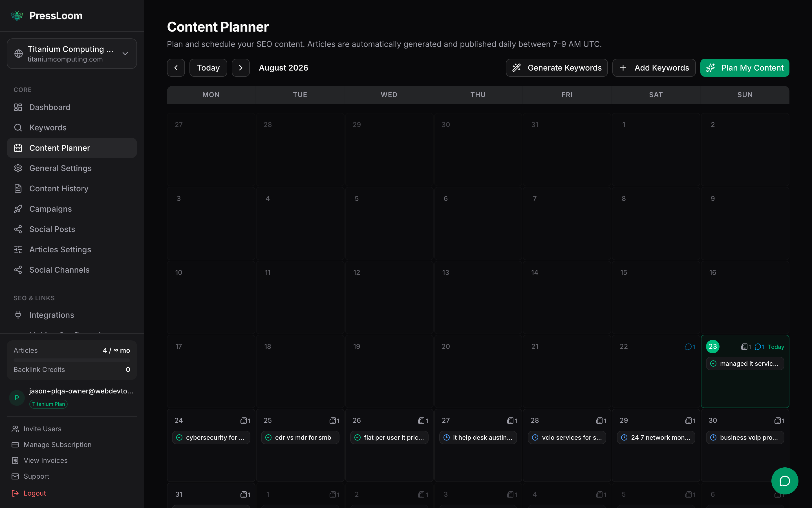Screen dimensions: 812x508
Task: Click Generate Keywords button
Action: pyautogui.click(x=557, y=68)
